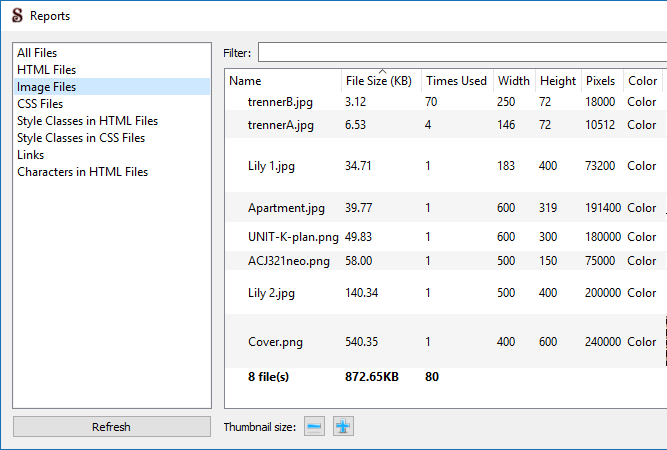Viewport: 667px width, 450px height.
Task: Click file size 58.00 cell
Action: point(359,261)
